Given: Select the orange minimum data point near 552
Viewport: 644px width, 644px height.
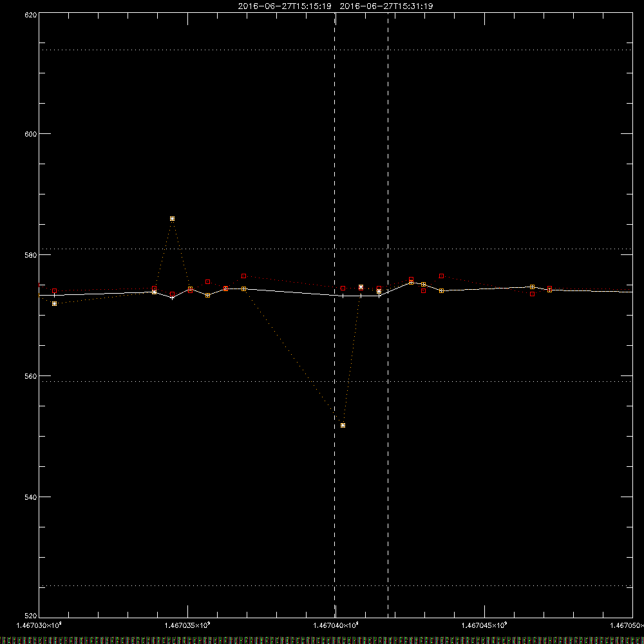Looking at the screenshot, I should [x=343, y=426].
